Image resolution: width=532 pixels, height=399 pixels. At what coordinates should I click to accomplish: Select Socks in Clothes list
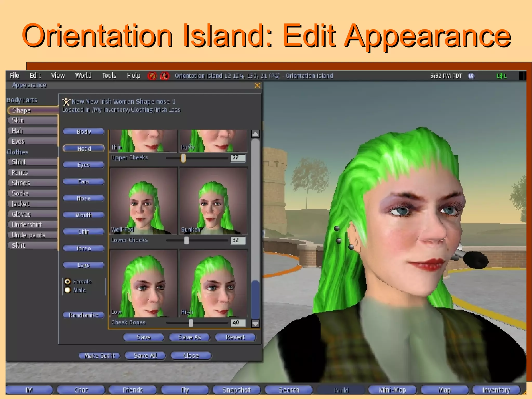point(33,193)
